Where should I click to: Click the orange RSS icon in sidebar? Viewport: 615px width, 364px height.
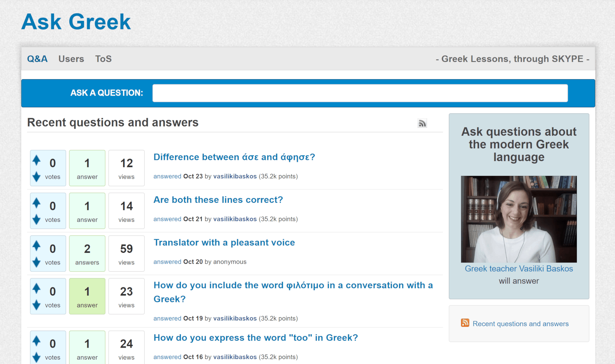465,323
